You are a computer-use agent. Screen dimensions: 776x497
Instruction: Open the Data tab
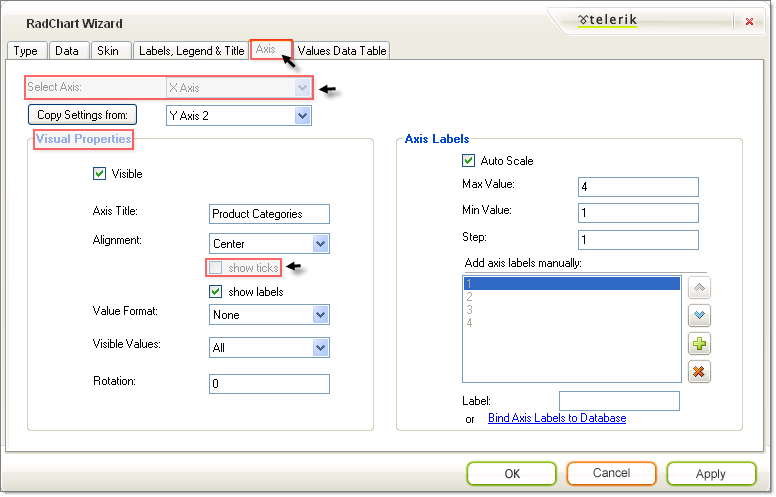pyautogui.click(x=67, y=51)
